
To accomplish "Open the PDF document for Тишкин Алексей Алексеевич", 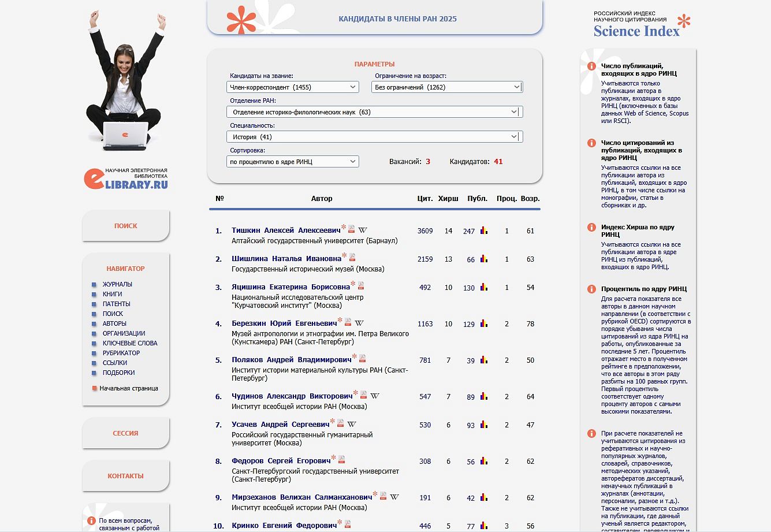I will pyautogui.click(x=351, y=229).
